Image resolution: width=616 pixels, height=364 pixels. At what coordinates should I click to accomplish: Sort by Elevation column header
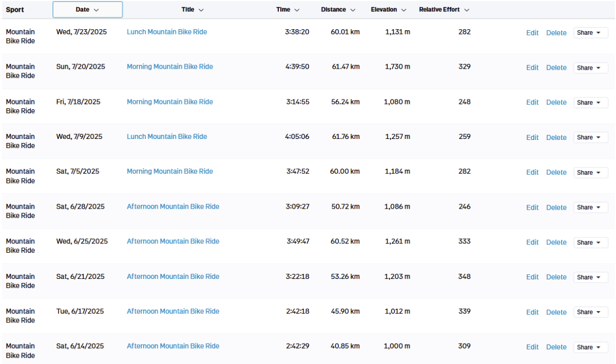[389, 10]
